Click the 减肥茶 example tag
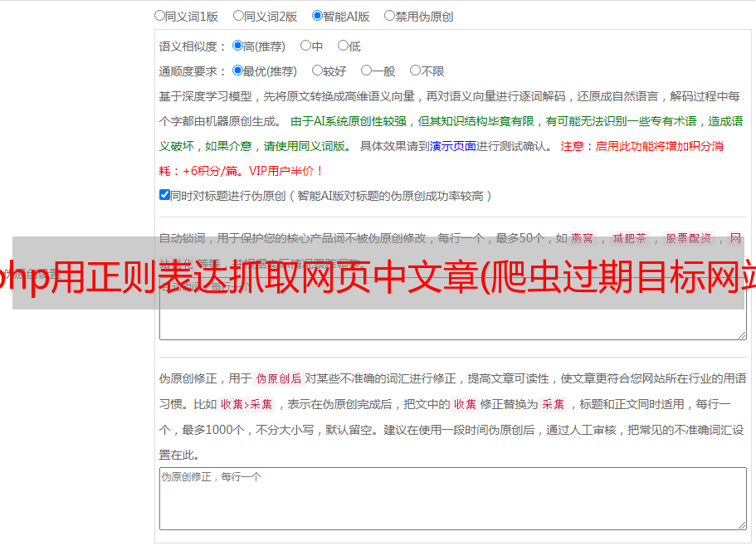This screenshot has width=756, height=546. click(x=630, y=238)
